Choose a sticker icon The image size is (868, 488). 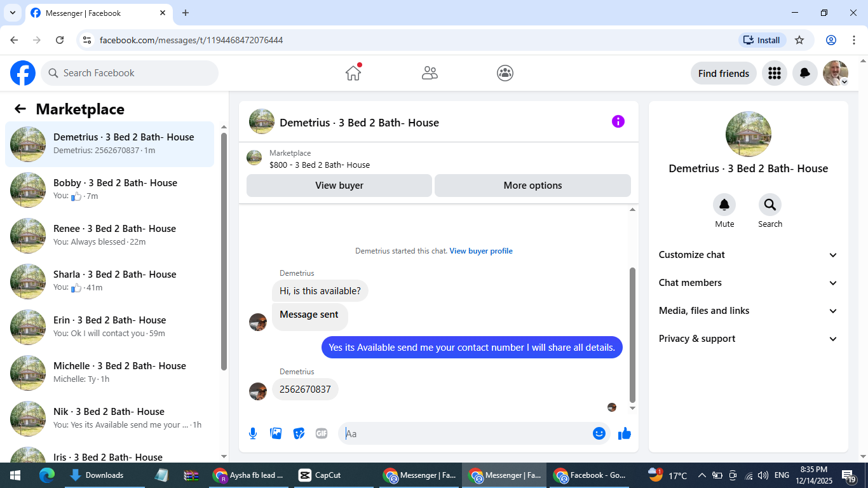click(299, 433)
